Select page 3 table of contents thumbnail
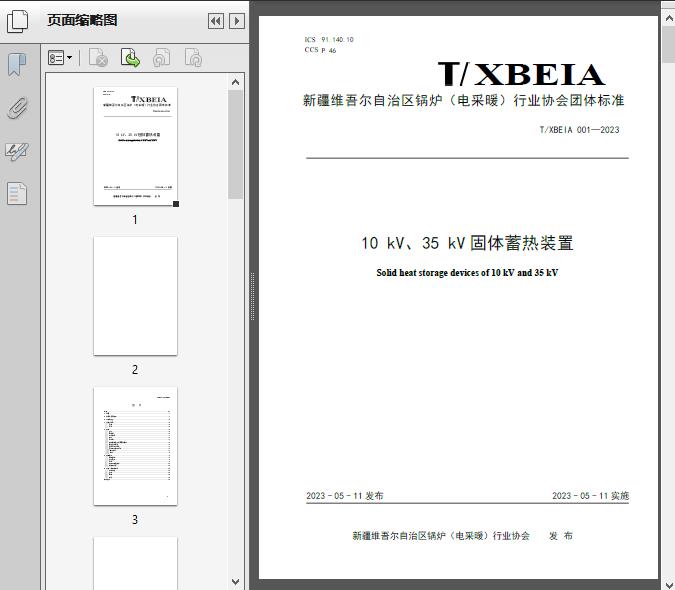Viewport: 675px width, 590px height. pyautogui.click(x=136, y=446)
